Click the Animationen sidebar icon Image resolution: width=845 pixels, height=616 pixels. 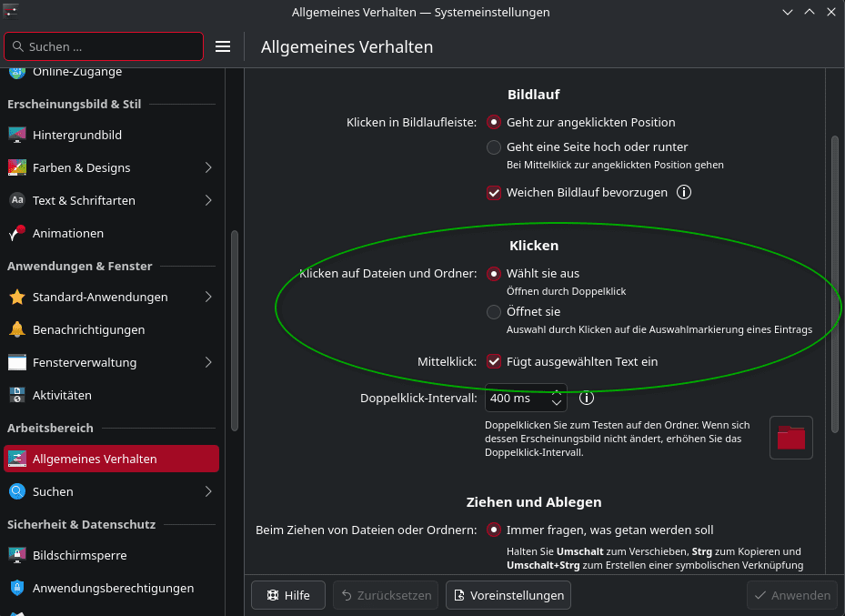click(17, 233)
